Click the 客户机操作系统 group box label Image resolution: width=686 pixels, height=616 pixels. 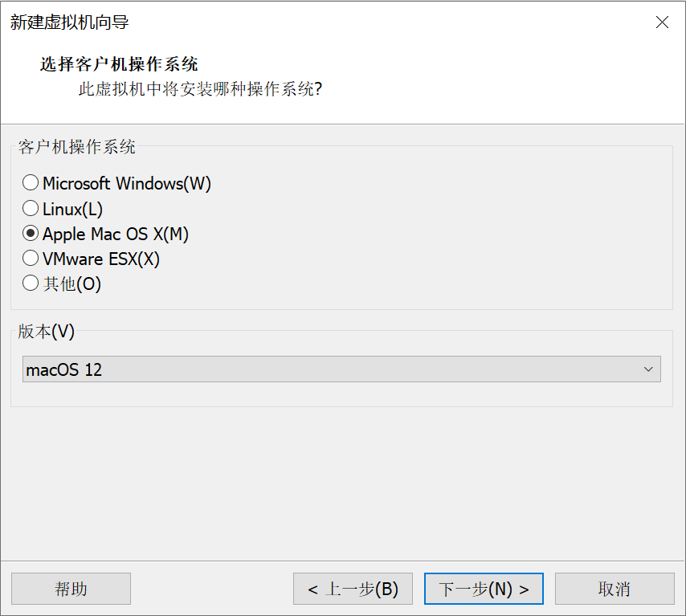[76, 147]
